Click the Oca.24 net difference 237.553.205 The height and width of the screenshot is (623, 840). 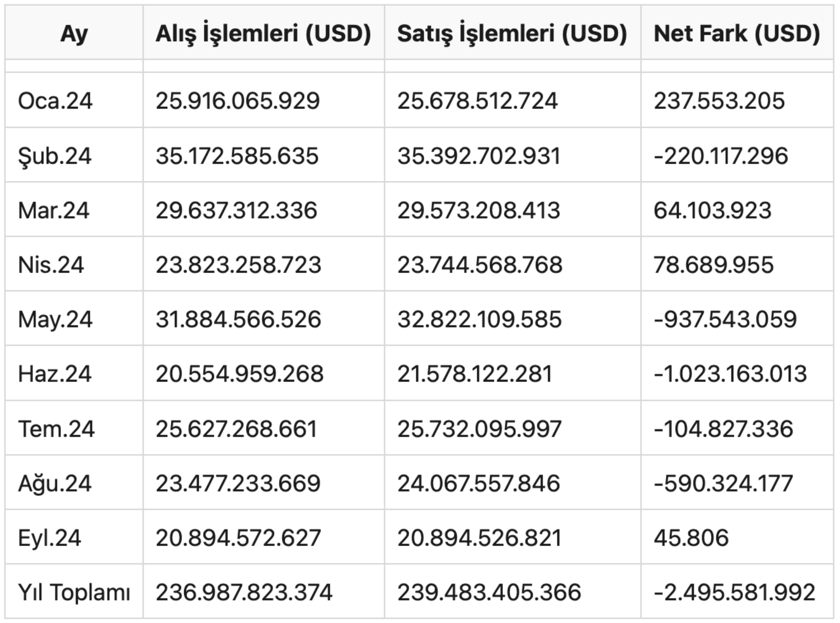(720, 100)
